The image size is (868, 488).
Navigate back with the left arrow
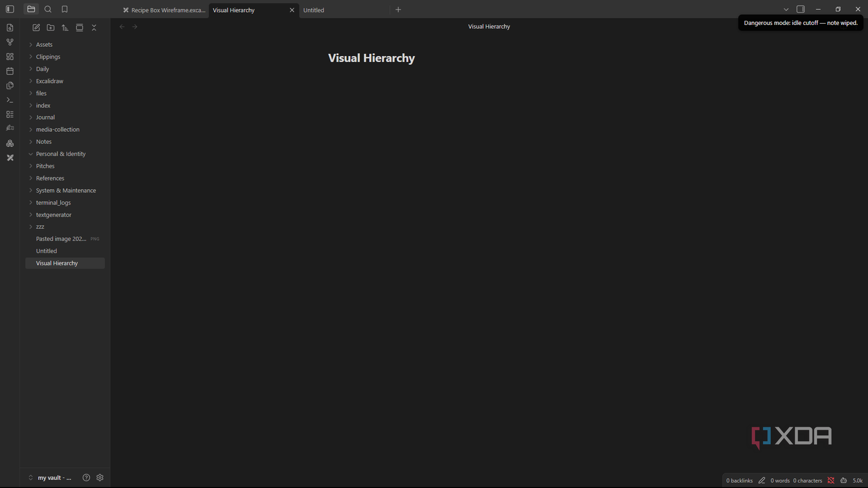(x=122, y=27)
